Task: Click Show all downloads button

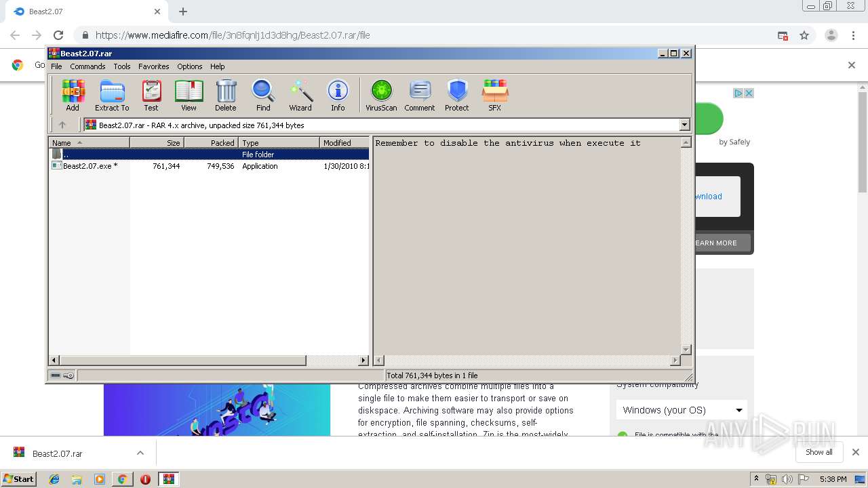Action: point(819,452)
